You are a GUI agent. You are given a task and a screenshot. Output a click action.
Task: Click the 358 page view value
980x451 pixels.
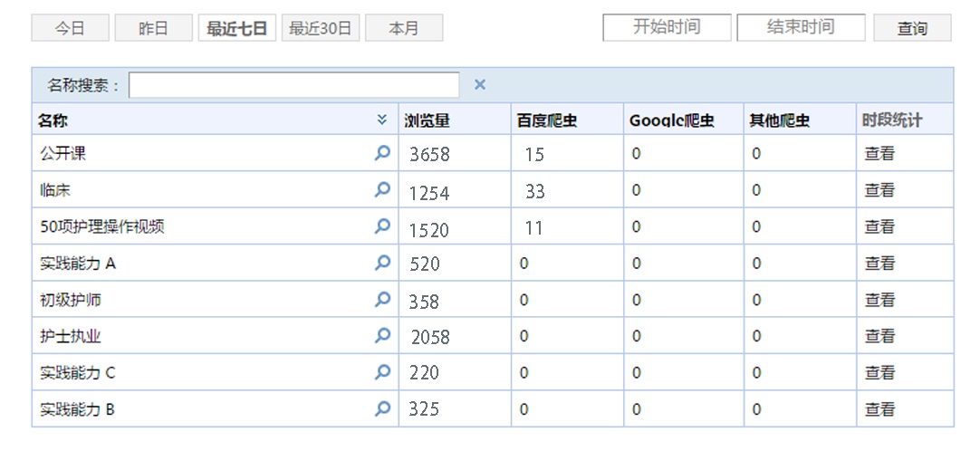pyautogui.click(x=425, y=302)
